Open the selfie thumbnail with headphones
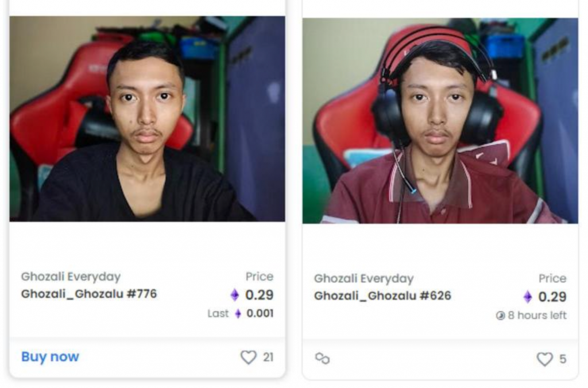Screen dimensions: 588x388 440,121
